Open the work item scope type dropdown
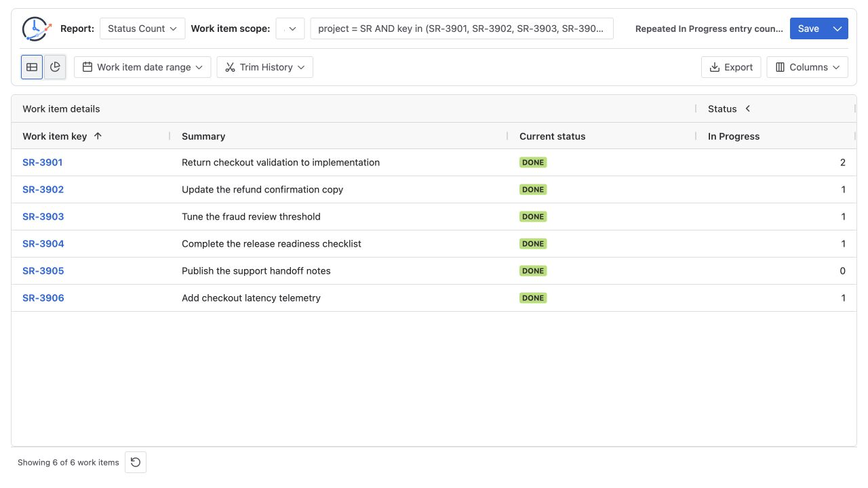 [x=290, y=28]
